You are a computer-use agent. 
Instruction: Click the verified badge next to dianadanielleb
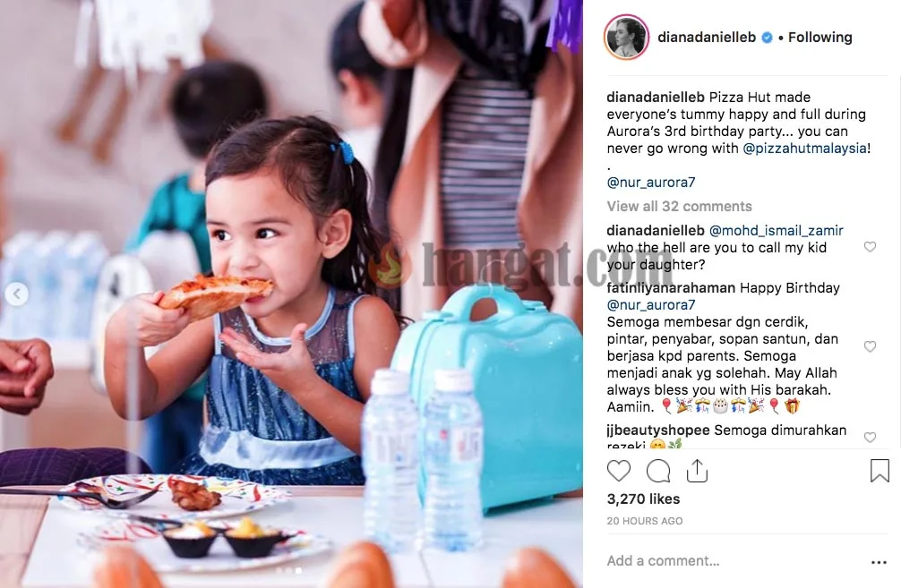767,38
